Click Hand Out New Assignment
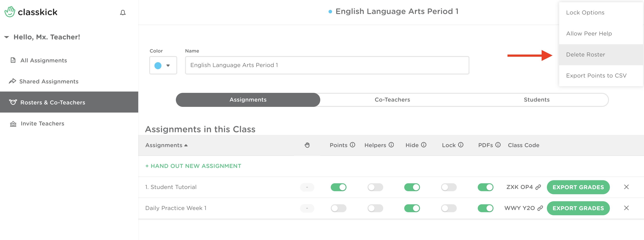This screenshot has width=644, height=240. pos(193,166)
